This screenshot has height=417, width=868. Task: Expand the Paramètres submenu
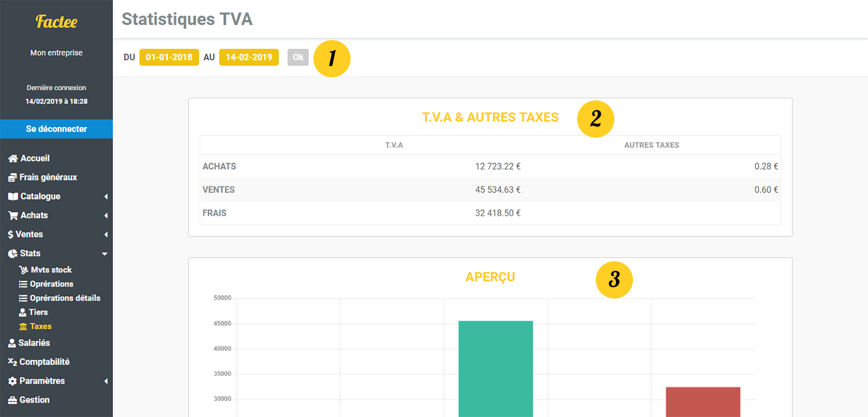(105, 381)
